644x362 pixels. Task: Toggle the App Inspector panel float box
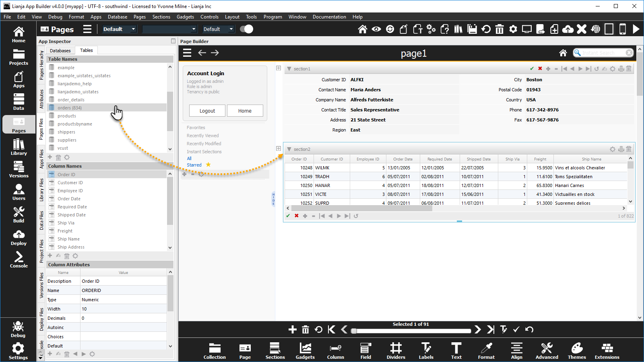tap(173, 41)
